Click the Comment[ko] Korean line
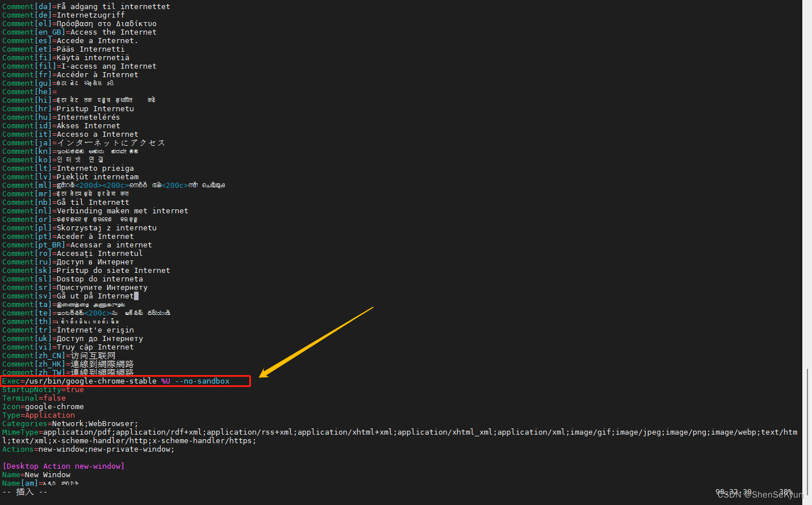 (x=53, y=160)
